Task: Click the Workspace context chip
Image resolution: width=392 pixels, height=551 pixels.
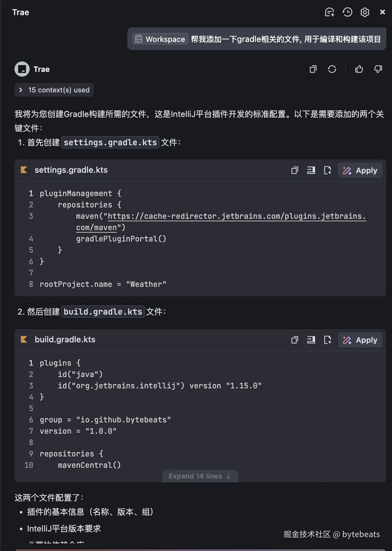Action: 160,39
